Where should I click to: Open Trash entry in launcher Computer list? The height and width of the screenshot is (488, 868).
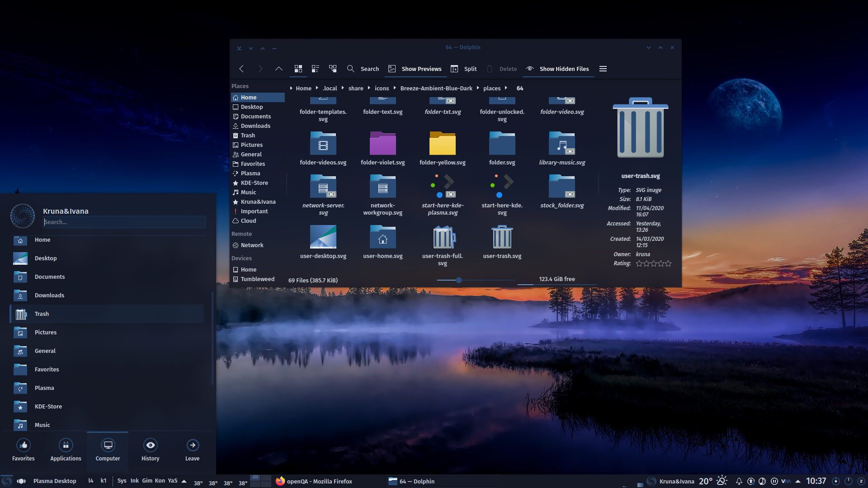tap(107, 314)
